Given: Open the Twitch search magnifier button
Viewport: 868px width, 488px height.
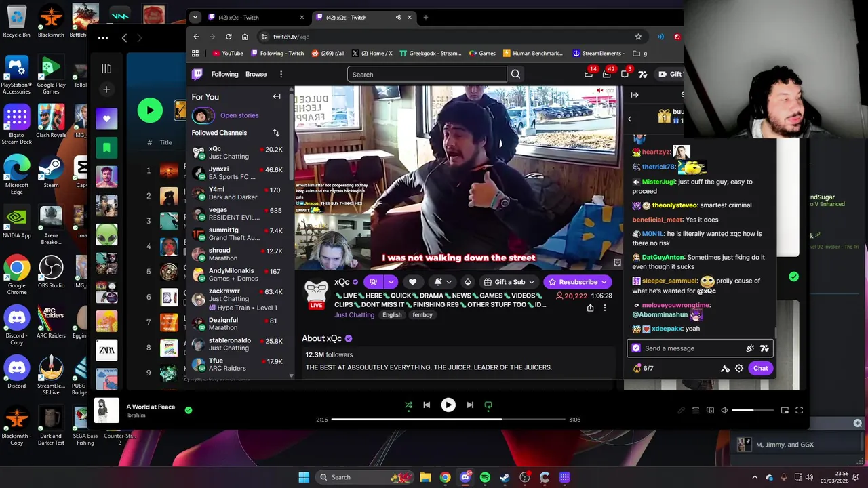Looking at the screenshot, I should coord(515,75).
